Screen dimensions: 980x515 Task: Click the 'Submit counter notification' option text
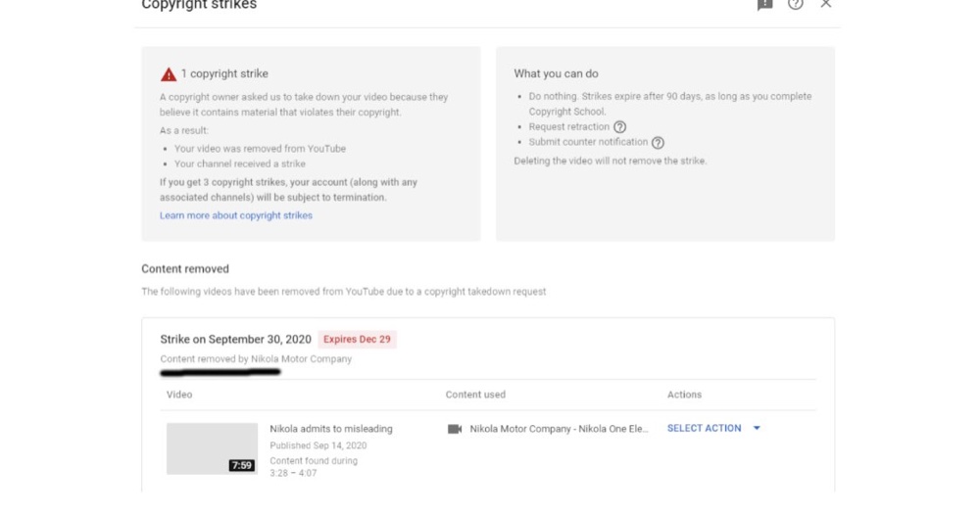point(588,142)
